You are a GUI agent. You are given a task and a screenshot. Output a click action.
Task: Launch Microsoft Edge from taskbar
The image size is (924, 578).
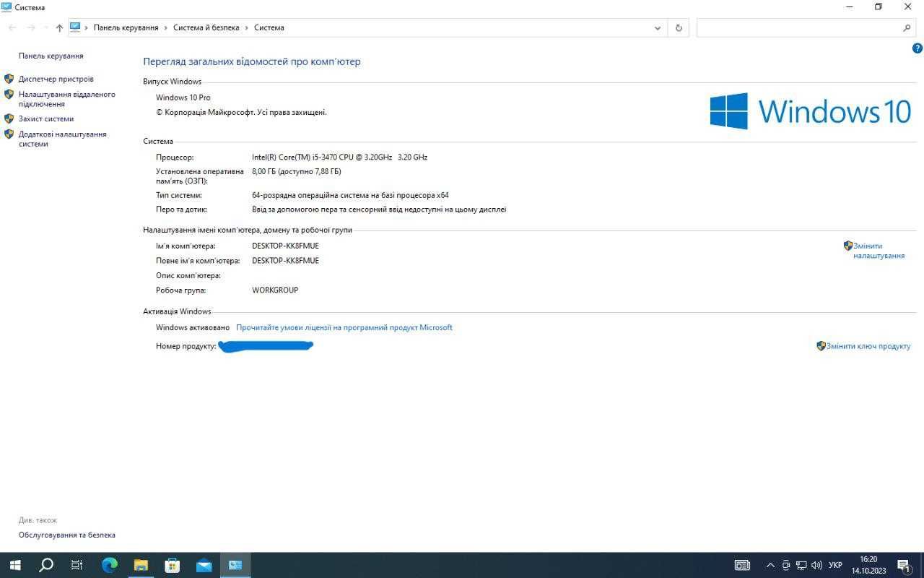click(x=109, y=565)
